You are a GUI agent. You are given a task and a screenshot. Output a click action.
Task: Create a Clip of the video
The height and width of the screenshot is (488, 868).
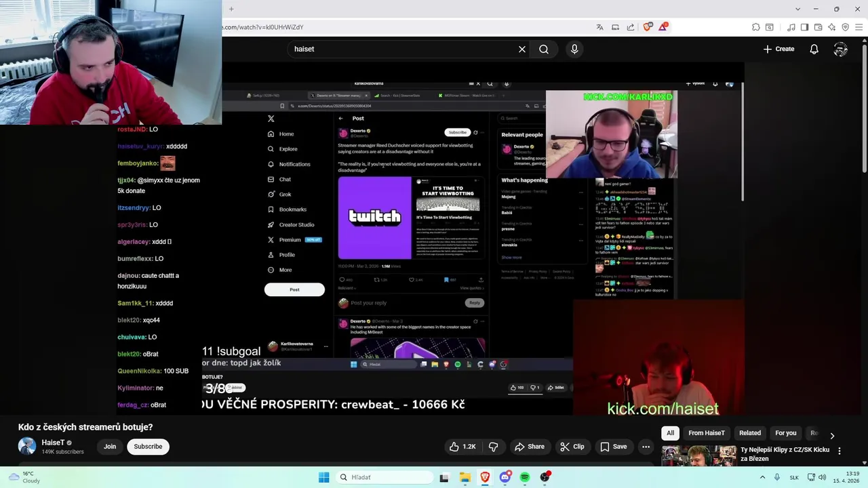[x=572, y=447]
